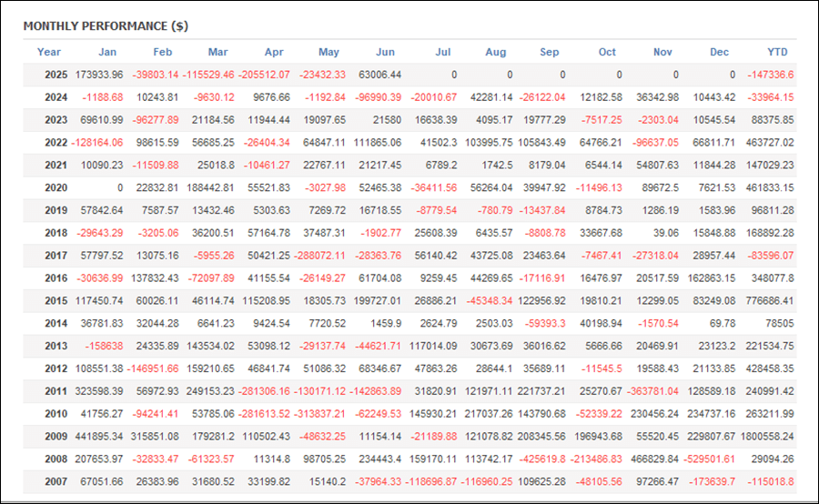Select 2008 Dec value -529501.61
819x504 pixels.
point(709,459)
